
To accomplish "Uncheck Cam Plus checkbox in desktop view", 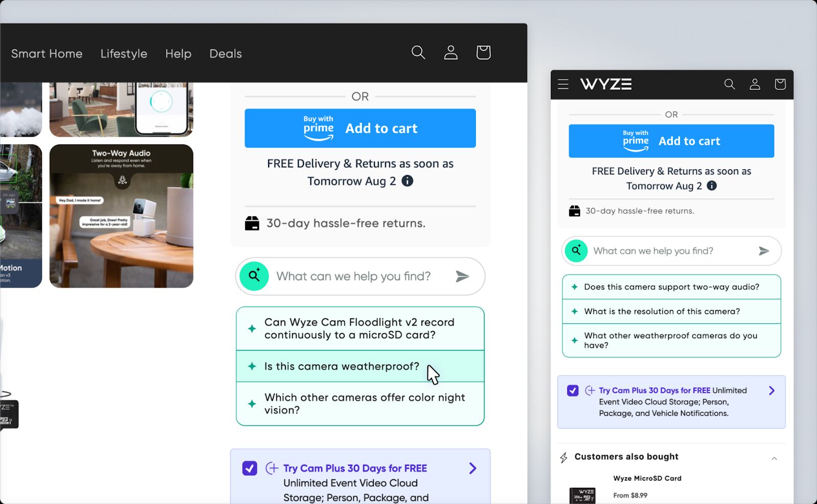I will tap(250, 468).
